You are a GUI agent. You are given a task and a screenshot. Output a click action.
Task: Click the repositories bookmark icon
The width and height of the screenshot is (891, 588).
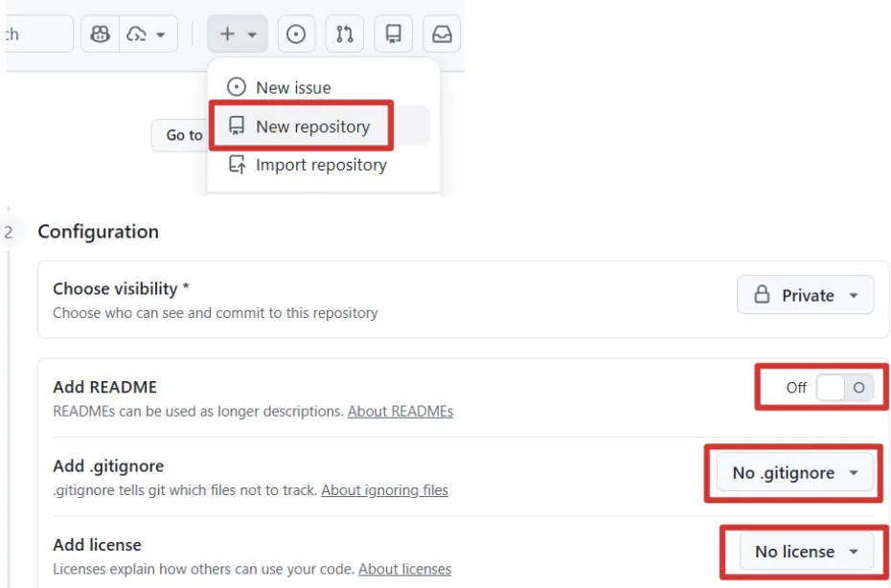[x=393, y=32]
